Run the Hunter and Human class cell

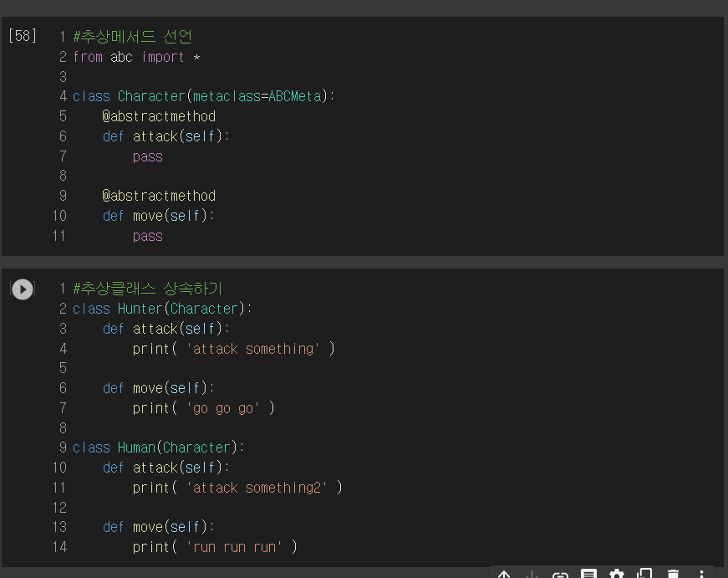[x=23, y=289]
